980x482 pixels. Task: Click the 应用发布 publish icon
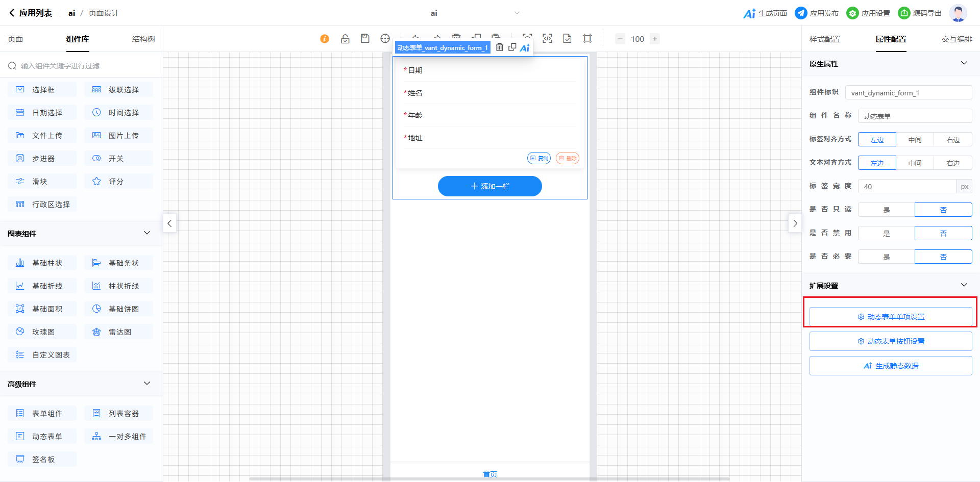pos(801,13)
